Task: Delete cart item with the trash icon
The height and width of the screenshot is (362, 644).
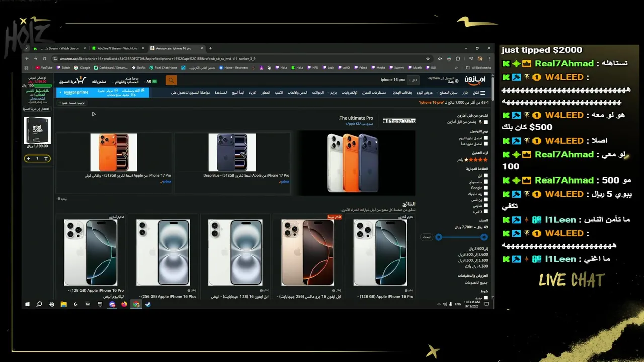Action: (x=46, y=159)
